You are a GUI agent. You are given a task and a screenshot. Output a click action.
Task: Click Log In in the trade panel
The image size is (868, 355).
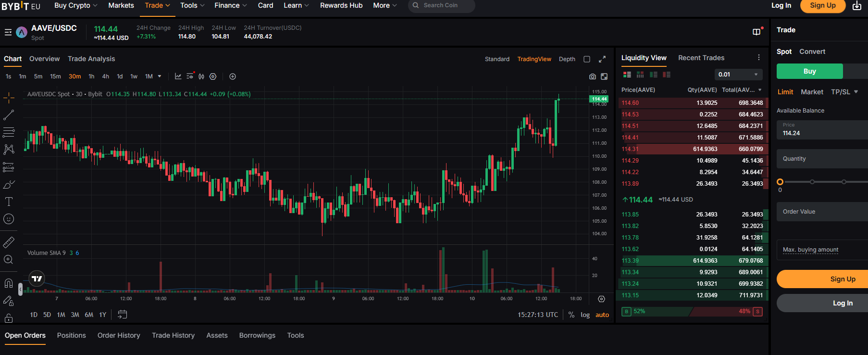point(842,303)
